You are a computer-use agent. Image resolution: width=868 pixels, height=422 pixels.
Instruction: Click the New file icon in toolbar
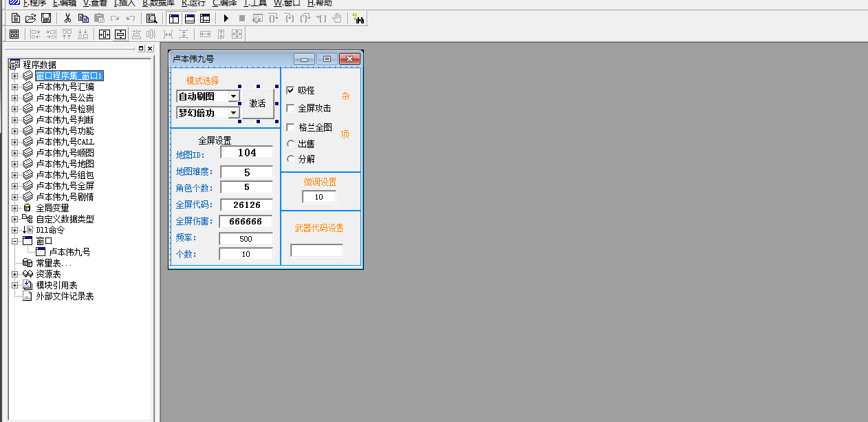point(16,19)
